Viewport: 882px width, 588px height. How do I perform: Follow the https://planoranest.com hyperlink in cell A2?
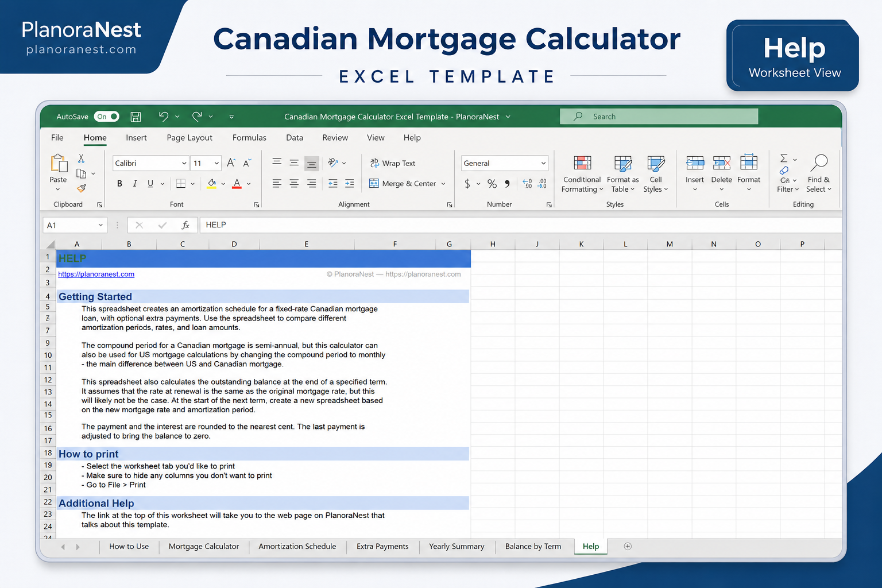(96, 274)
